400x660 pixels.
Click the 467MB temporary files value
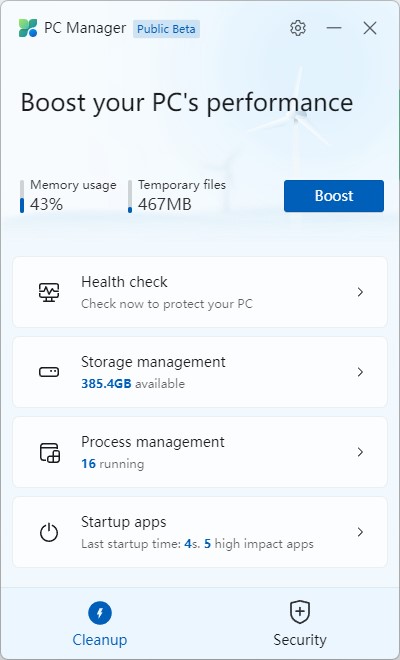pos(165,205)
